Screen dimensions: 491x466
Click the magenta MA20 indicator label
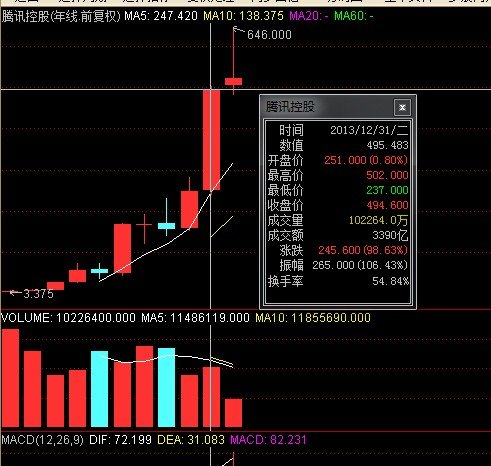coord(308,16)
